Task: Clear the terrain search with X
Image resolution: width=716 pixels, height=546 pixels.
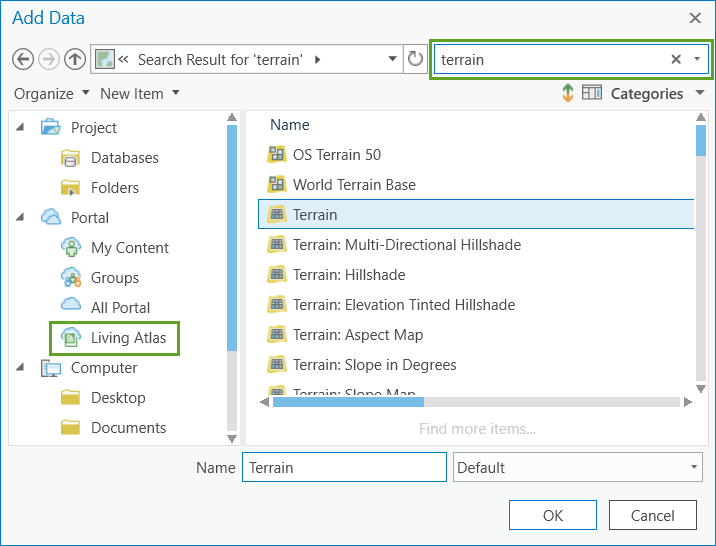Action: 676,59
